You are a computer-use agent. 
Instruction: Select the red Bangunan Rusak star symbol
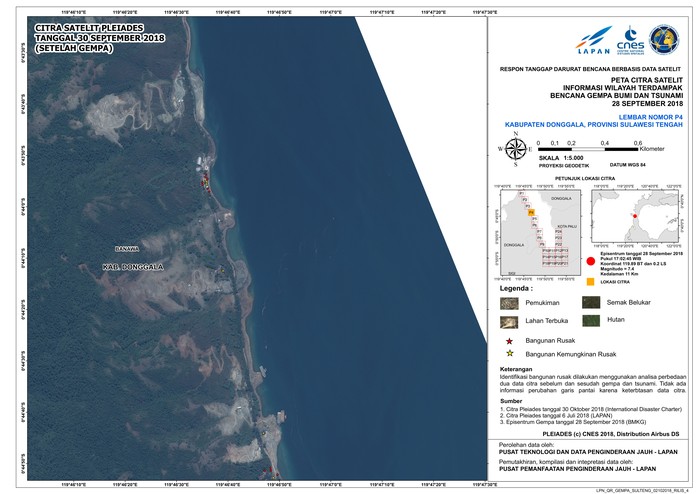coord(509,342)
